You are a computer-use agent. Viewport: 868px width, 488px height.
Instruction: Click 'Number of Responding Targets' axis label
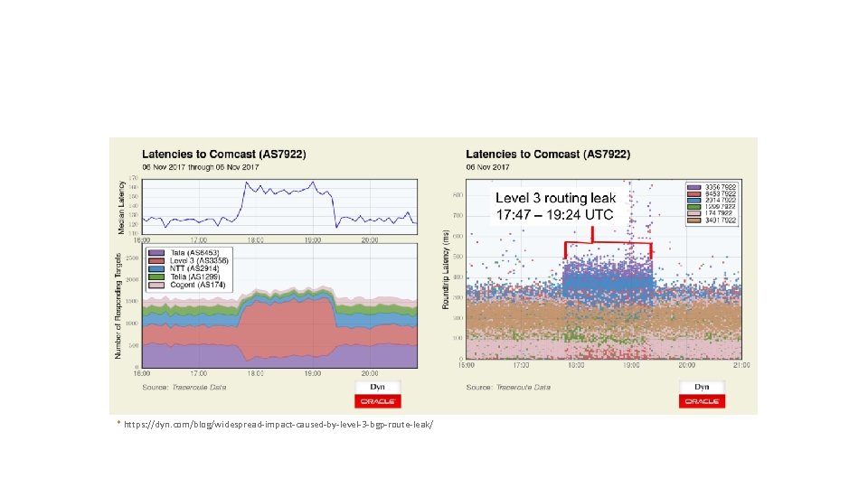118,306
